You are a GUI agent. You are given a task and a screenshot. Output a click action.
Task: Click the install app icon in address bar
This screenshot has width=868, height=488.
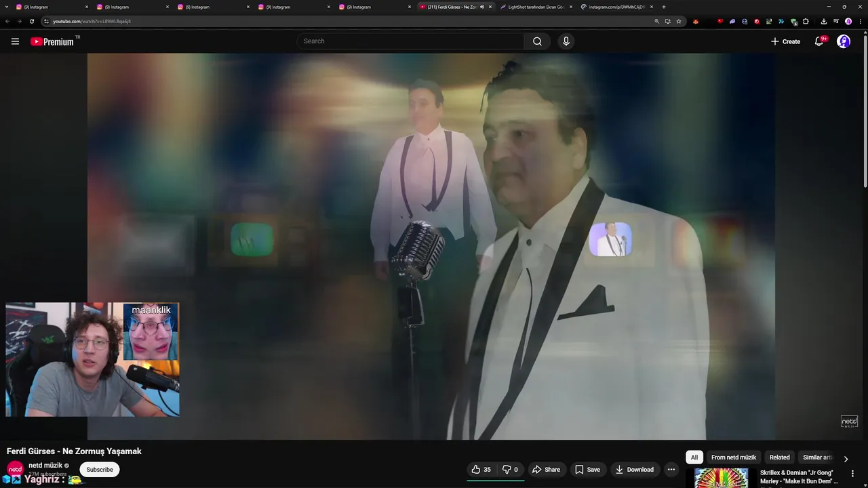click(668, 21)
